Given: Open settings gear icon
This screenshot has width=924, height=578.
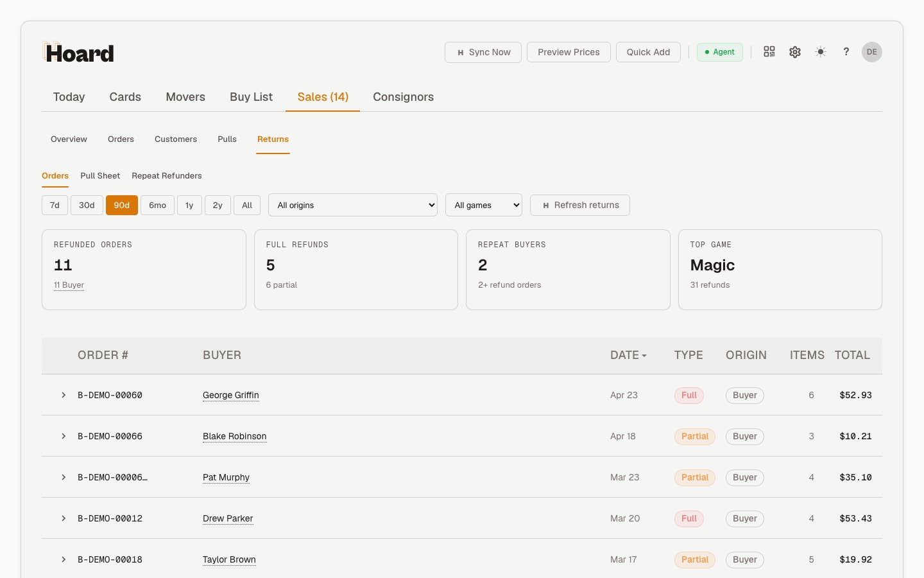Looking at the screenshot, I should click(x=795, y=52).
